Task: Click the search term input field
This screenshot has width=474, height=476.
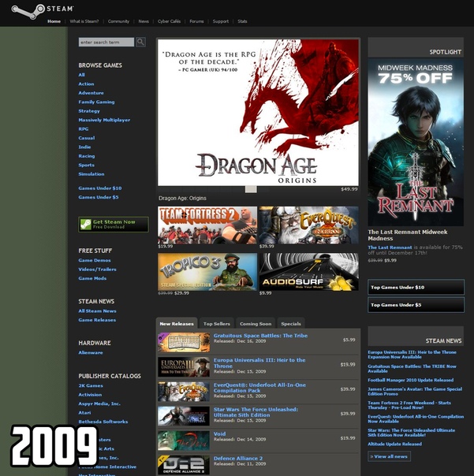Action: click(x=106, y=43)
